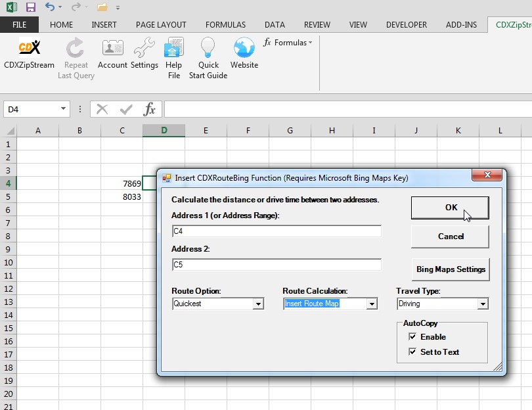Screen dimensions: 532x410
Task: Open Bing Maps Settings
Action: coord(451,269)
